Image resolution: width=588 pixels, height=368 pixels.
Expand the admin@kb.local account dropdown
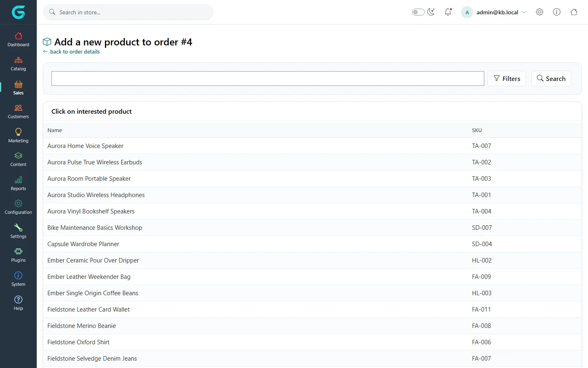[x=494, y=12]
